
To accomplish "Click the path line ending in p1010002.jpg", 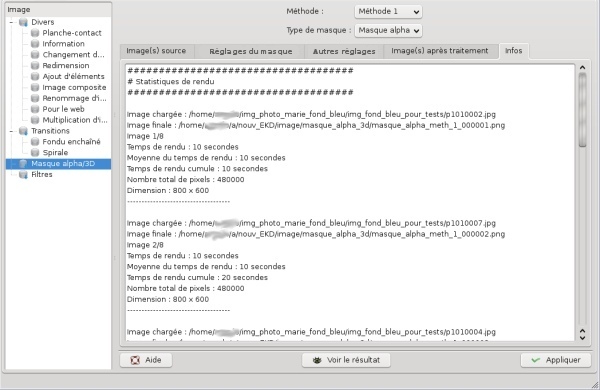I will tap(311, 114).
